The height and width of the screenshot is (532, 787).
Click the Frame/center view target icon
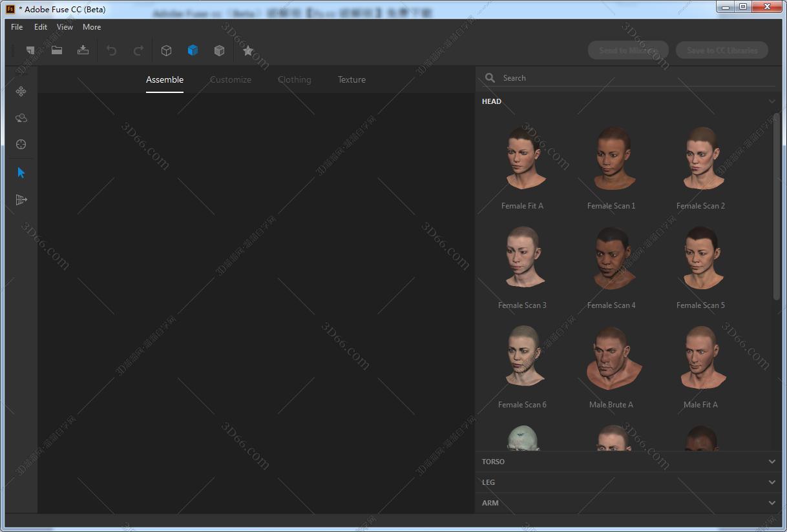coord(21,145)
